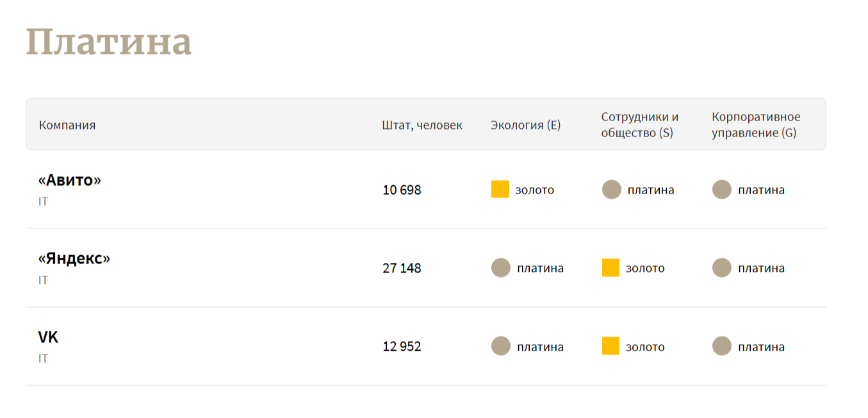Select Корпоративное управление (G) header
The image size is (868, 418).
tap(757, 125)
